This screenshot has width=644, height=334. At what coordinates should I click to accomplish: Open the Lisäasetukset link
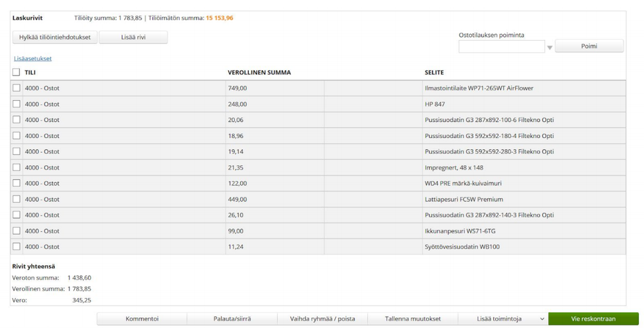point(33,58)
